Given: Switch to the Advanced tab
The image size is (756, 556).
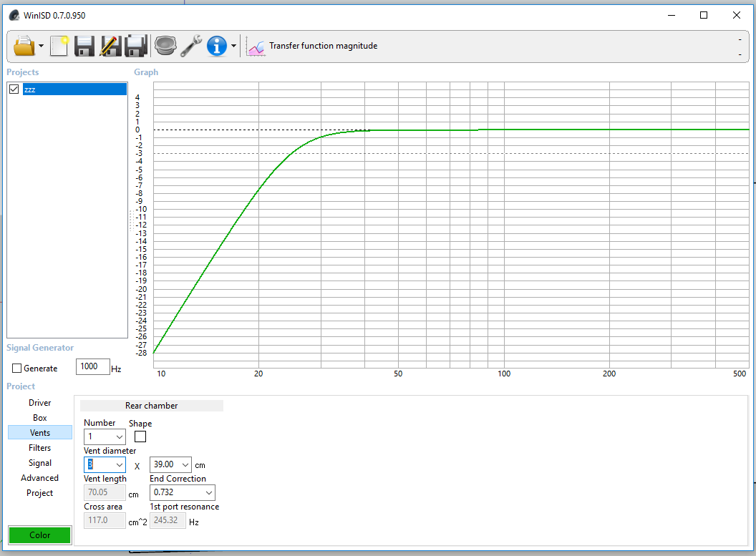Looking at the screenshot, I should pyautogui.click(x=40, y=477).
